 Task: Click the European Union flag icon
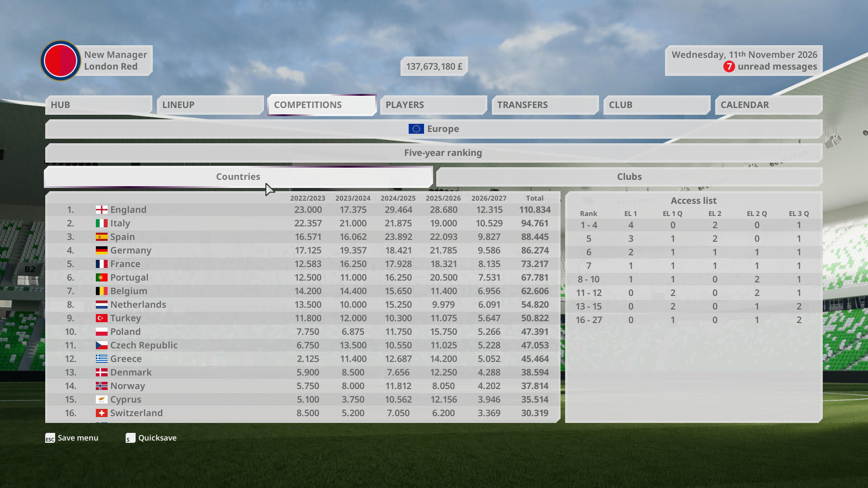click(416, 129)
